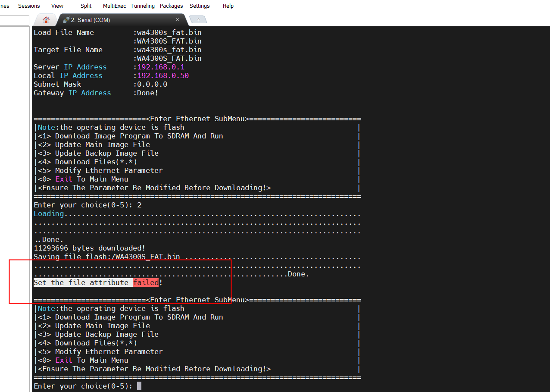The height and width of the screenshot is (392, 550).
Task: Click the local IP 192.168.0.50
Action: point(163,75)
